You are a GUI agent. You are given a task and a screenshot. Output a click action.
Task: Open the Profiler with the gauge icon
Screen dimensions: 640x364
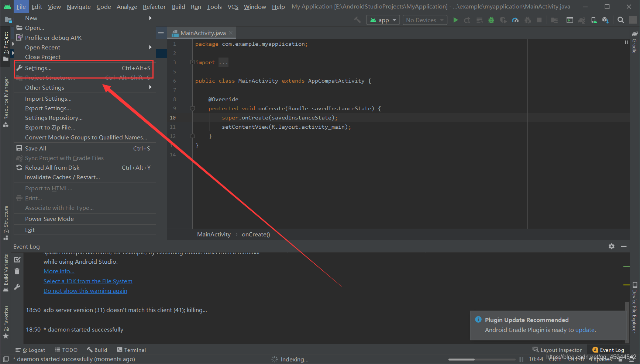click(515, 20)
